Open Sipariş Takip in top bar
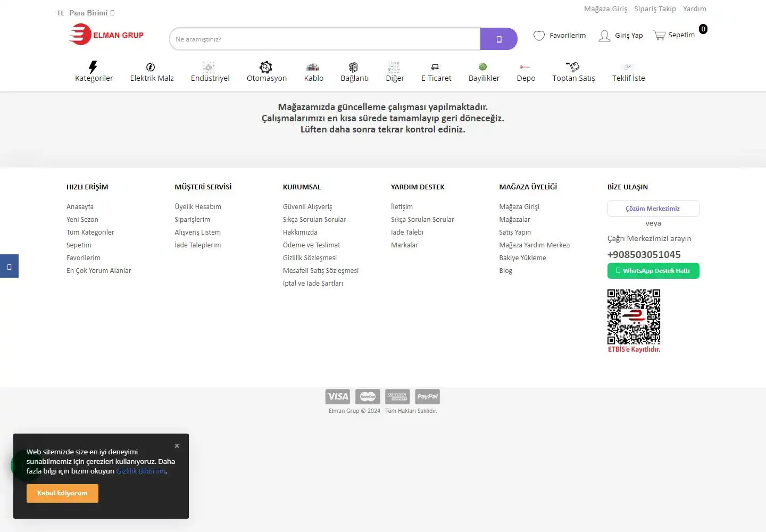The height and width of the screenshot is (532, 766). (655, 9)
